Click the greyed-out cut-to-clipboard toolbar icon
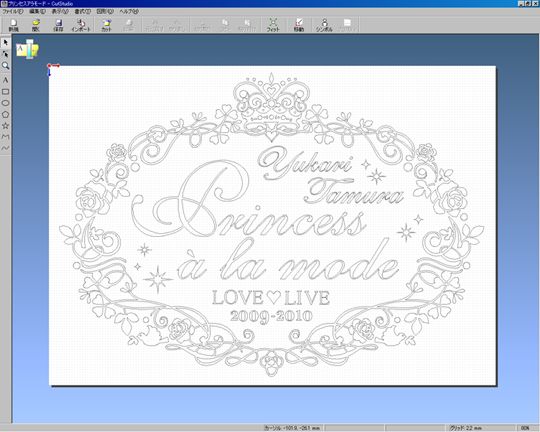 pyautogui.click(x=202, y=25)
